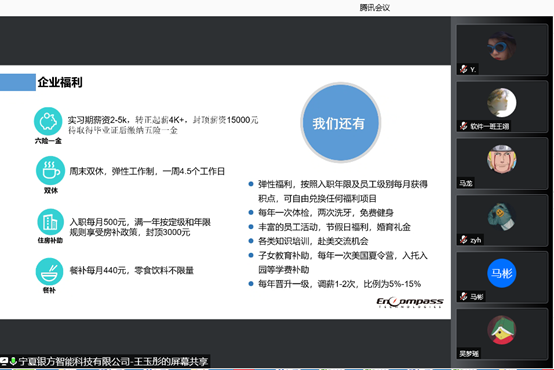Click the screen share indicator icon at bottom

pos(4,361)
